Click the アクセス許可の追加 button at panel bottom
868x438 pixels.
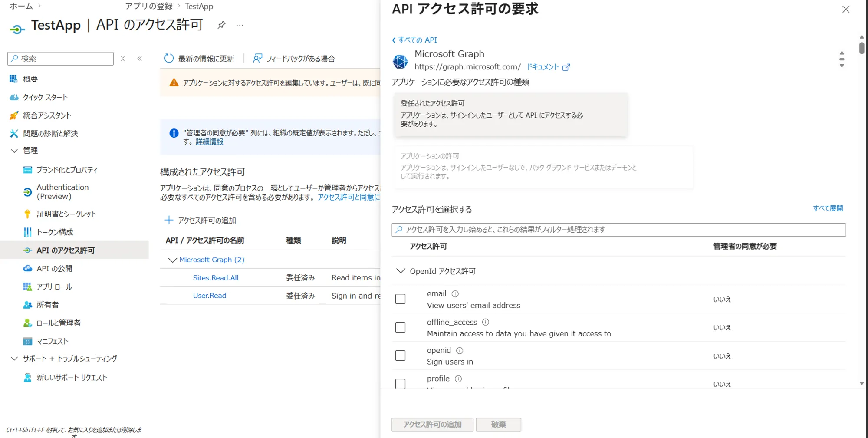pos(432,425)
